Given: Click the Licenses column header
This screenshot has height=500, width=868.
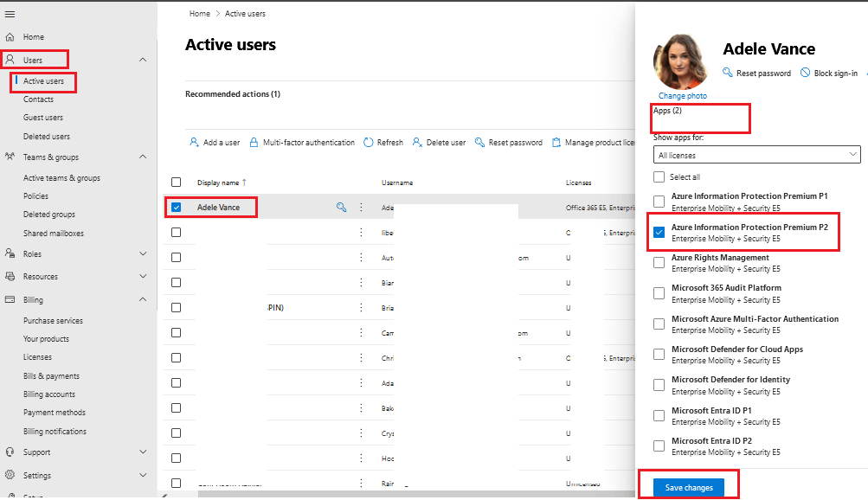Looking at the screenshot, I should (x=578, y=183).
